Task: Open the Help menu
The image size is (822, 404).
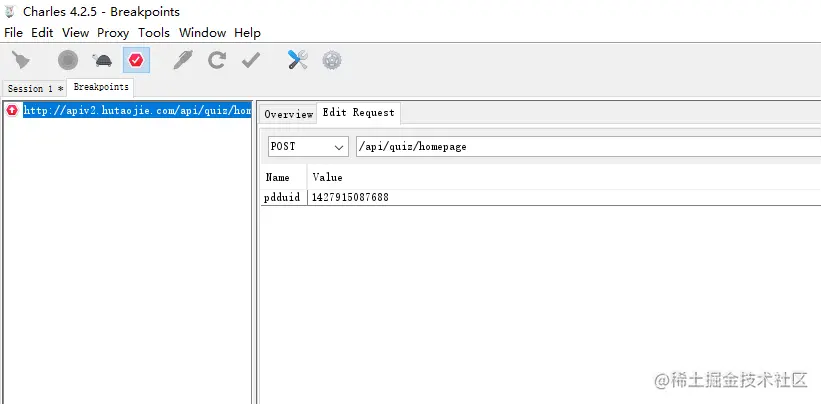Action: (247, 33)
